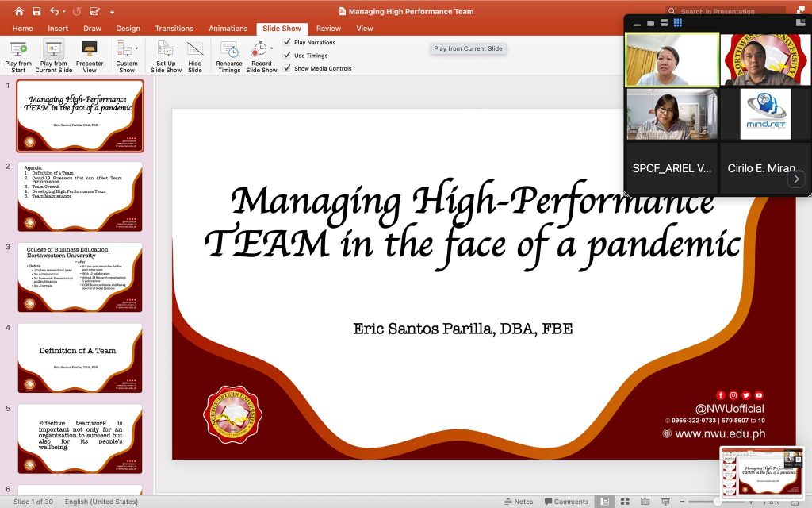Open the Design ribbon tab
Image resolution: width=812 pixels, height=508 pixels.
click(128, 29)
